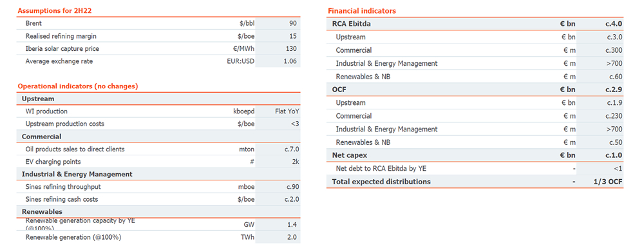The height and width of the screenshot is (250, 644).
Task: Select the Average exchange rate value 1.06
Action: point(290,61)
